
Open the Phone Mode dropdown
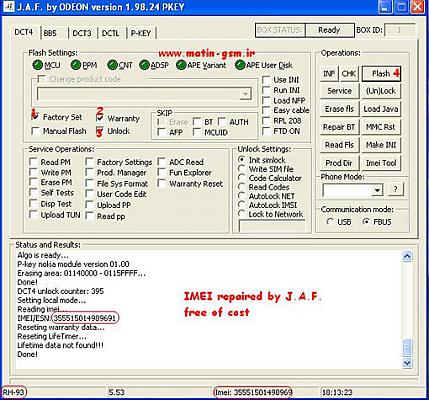[x=377, y=191]
